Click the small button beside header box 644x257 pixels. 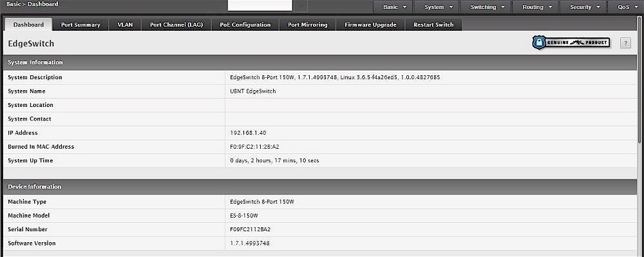(x=301, y=6)
